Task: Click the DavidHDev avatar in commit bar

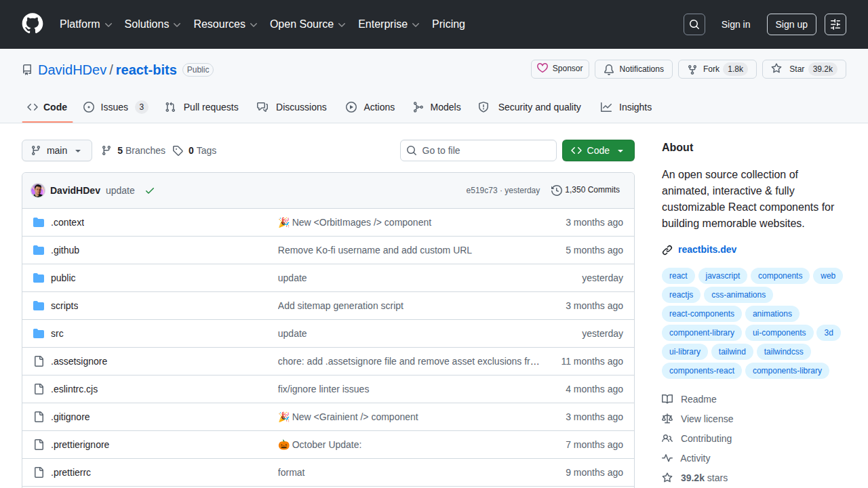Action: 38,190
